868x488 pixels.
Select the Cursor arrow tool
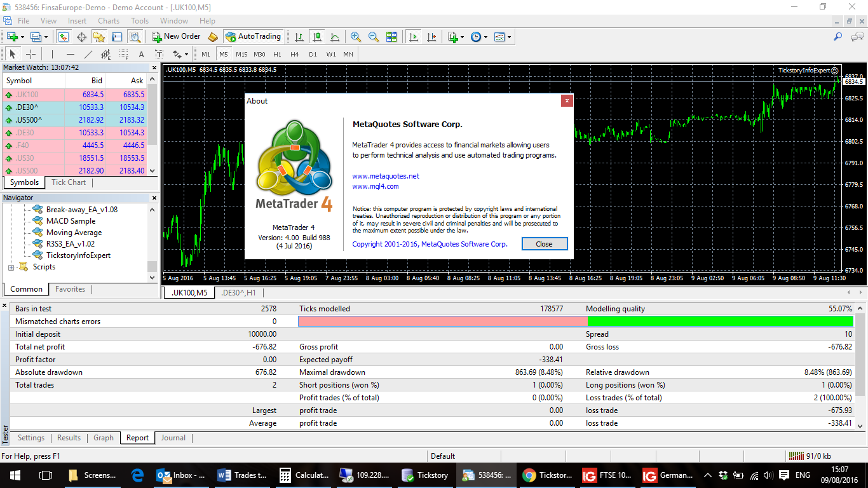tap(13, 54)
